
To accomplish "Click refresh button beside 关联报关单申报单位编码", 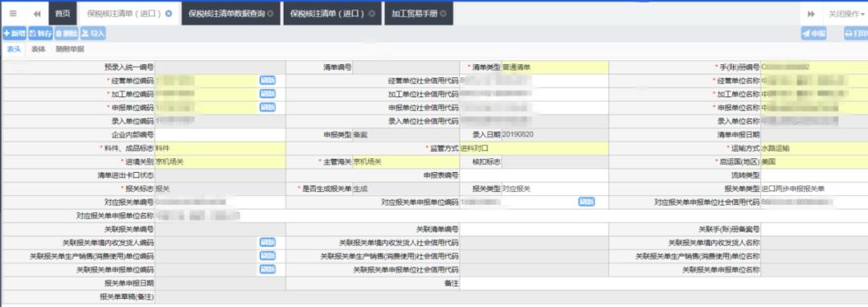I will pyautogui.click(x=268, y=269).
